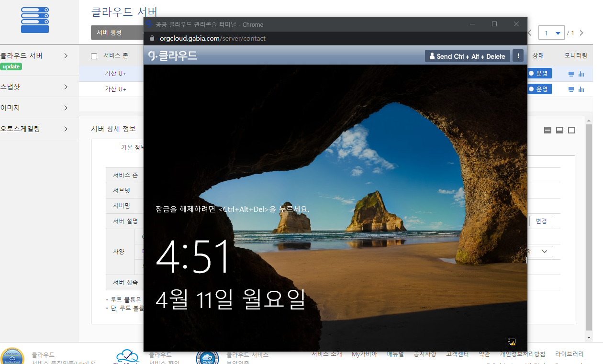Open the 고객센터 footer link

pos(458,354)
